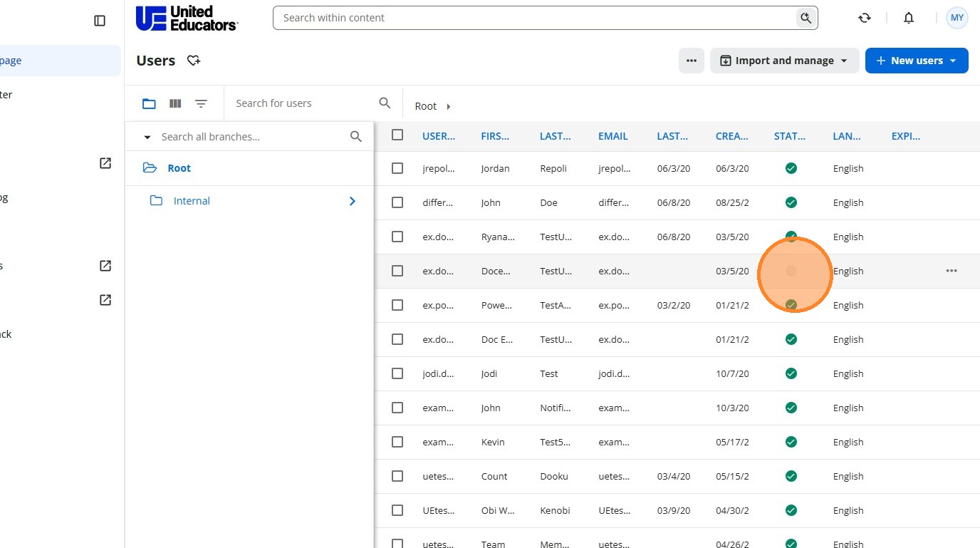This screenshot has width=980, height=548.
Task: Click the search magnifier in content search
Action: [806, 18]
